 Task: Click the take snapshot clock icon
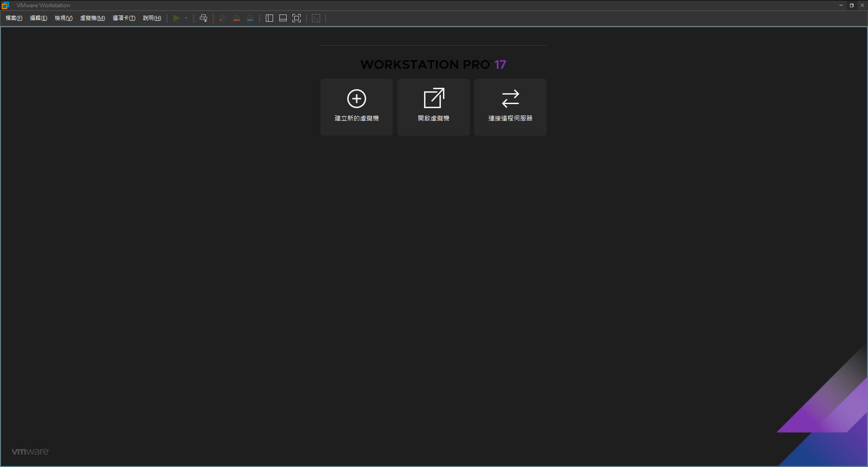click(222, 18)
